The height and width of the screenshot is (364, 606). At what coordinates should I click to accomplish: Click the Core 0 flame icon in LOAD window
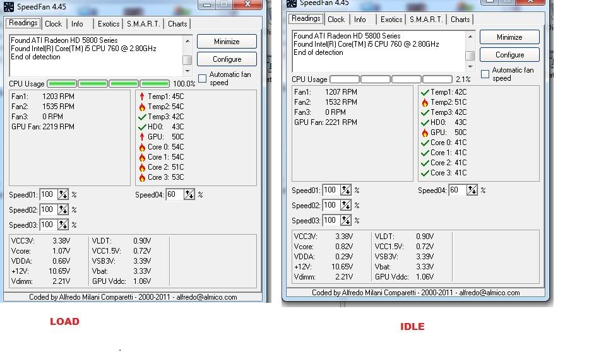click(142, 147)
